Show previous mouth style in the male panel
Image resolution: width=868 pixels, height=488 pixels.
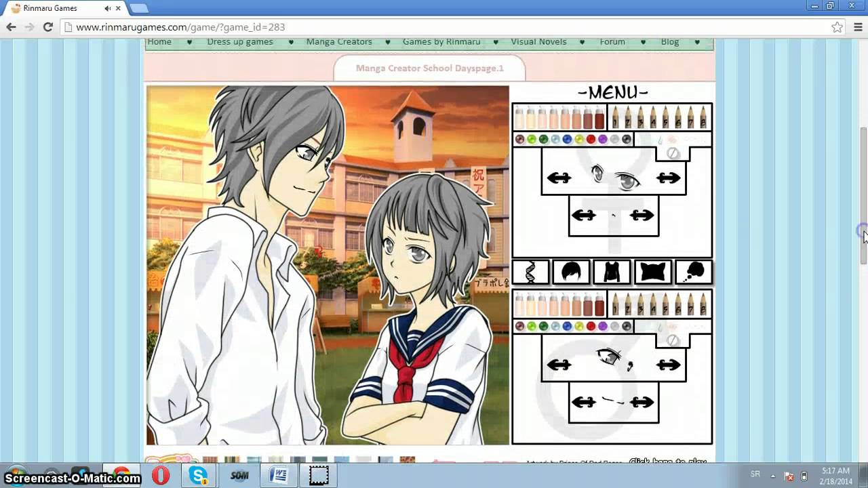(x=583, y=402)
